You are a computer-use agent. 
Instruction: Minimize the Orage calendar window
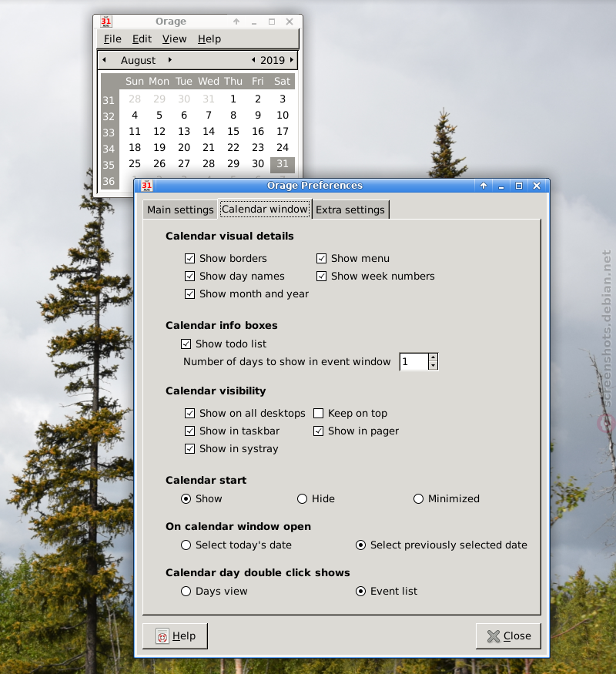(x=254, y=22)
